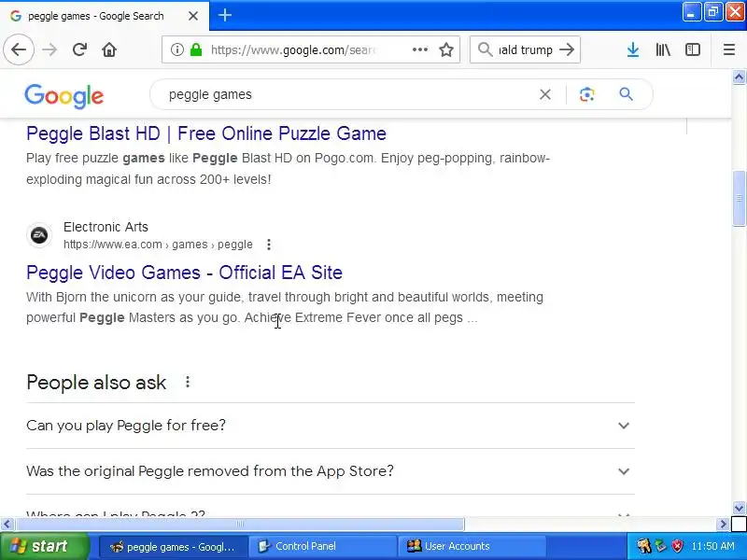Close the peggle games tab
Screen dimensions: 747x560
[x=193, y=16]
